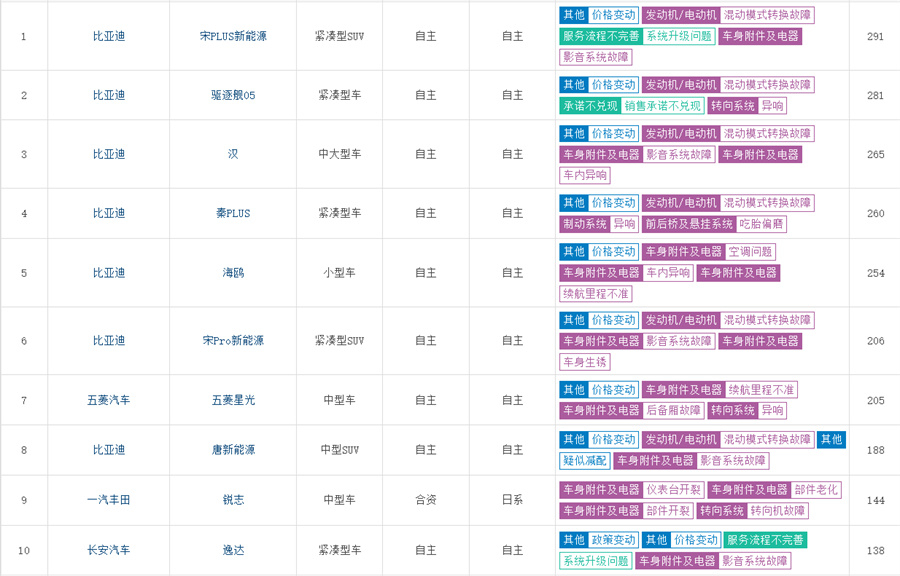The image size is (900, 576).
Task: Select the 前后桥及悬挂系统 tag
Action: 689,224
